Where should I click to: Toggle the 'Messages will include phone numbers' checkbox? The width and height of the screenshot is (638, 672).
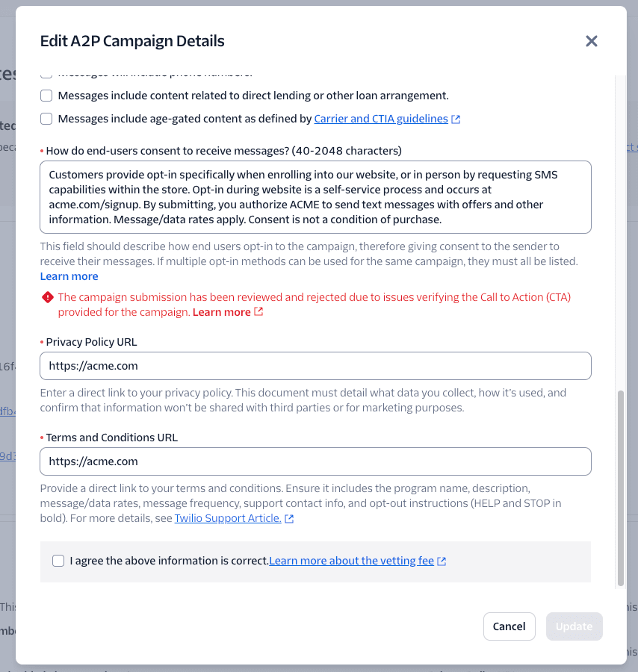46,72
